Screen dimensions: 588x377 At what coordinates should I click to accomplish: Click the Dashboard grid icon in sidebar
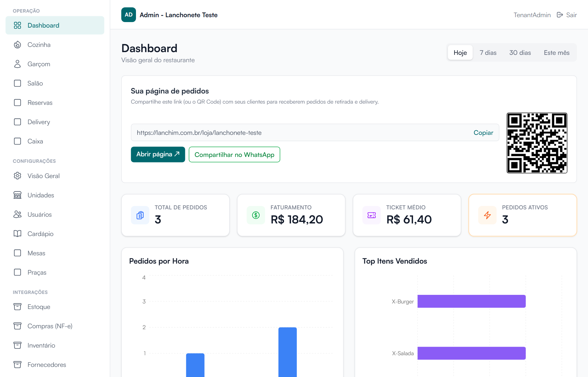(17, 25)
